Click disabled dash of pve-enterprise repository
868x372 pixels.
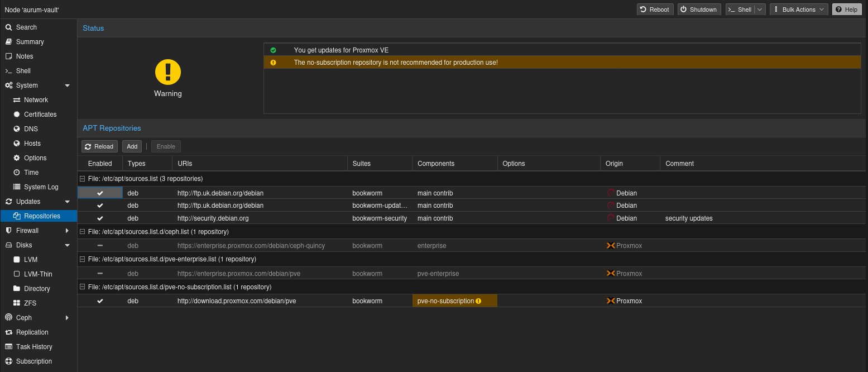(100, 274)
